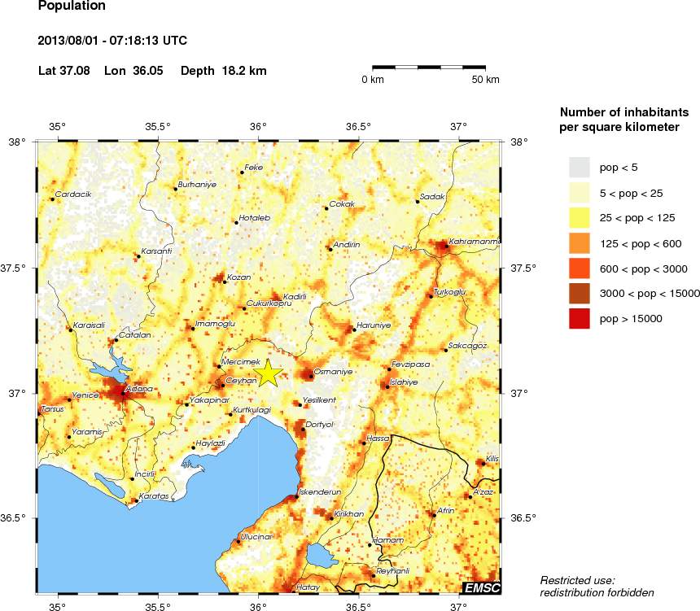Click the EMSC logo on the map

click(482, 587)
